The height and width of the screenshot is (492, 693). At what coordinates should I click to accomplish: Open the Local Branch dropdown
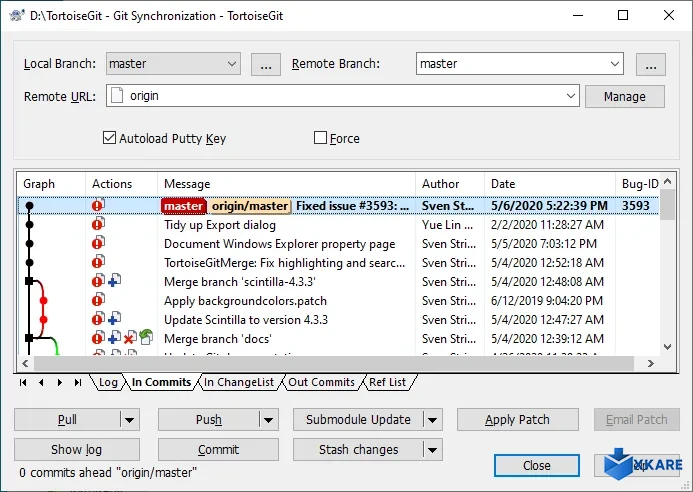click(232, 64)
